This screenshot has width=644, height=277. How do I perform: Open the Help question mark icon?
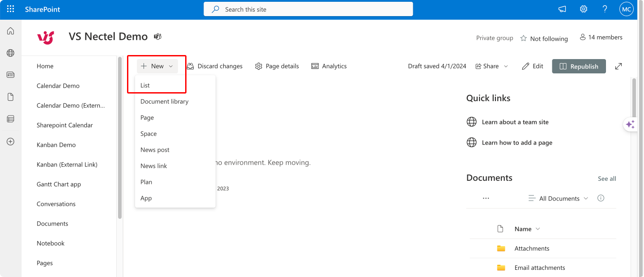pos(605,9)
